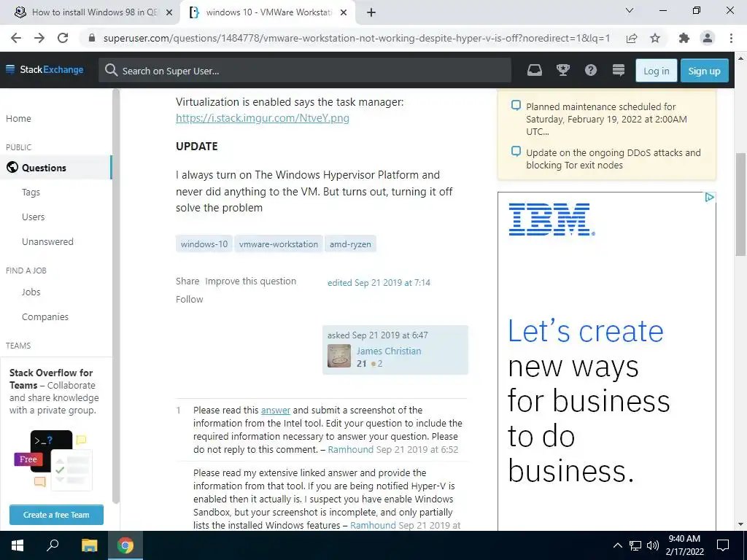Reload the page with the refresh icon

point(63,38)
